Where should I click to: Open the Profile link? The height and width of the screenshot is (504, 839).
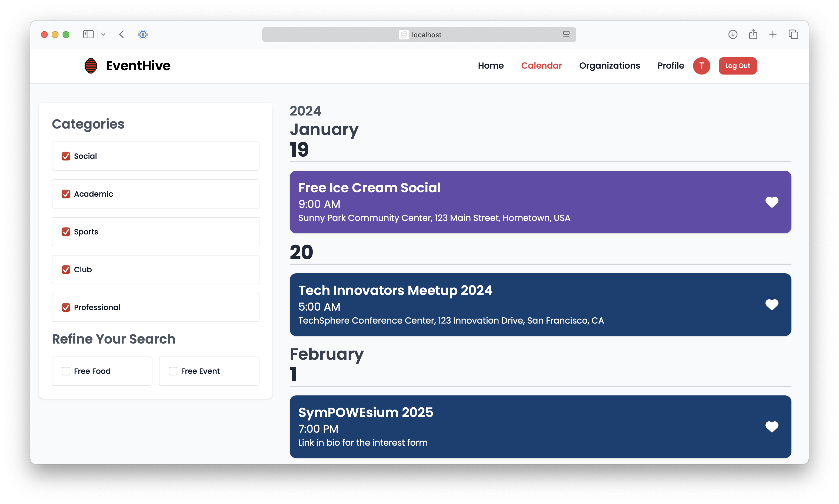coord(670,66)
